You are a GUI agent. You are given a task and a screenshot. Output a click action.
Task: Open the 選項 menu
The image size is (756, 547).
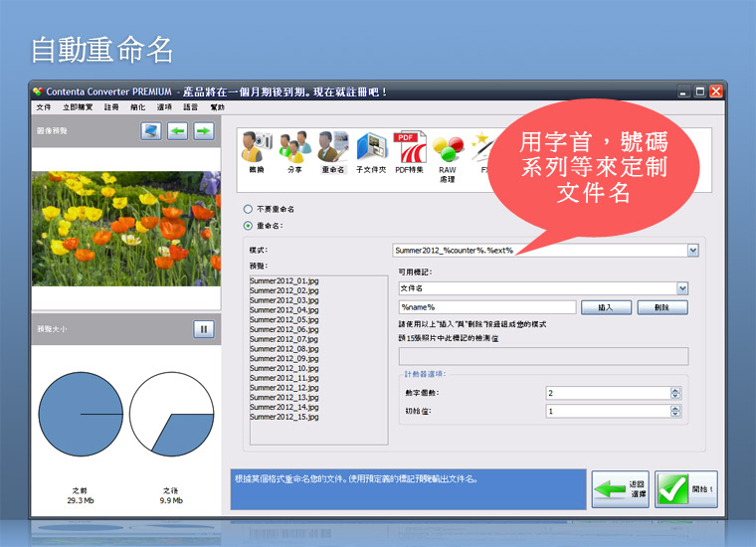[x=164, y=107]
